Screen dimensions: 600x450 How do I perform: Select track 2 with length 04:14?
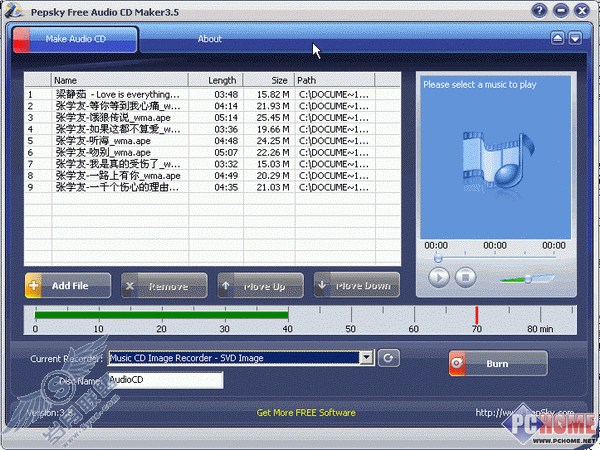coord(212,106)
